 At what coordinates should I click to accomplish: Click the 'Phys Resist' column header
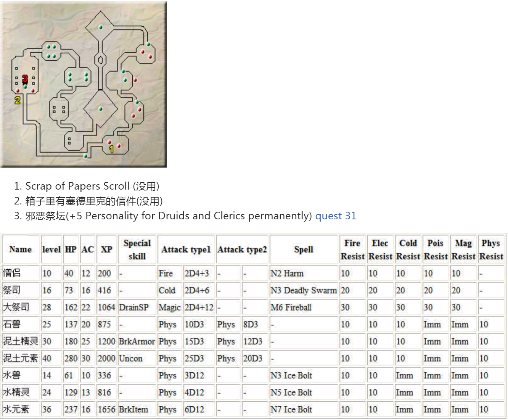491,249
